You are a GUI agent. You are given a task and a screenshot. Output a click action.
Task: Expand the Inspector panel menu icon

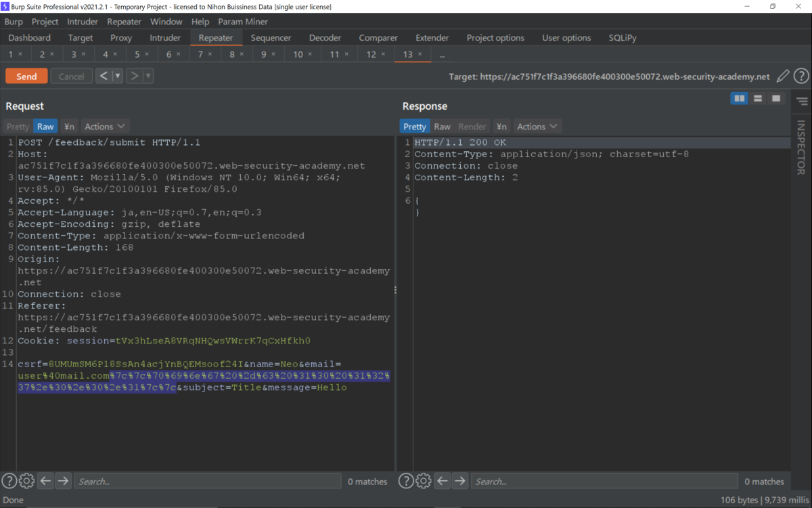tap(802, 102)
